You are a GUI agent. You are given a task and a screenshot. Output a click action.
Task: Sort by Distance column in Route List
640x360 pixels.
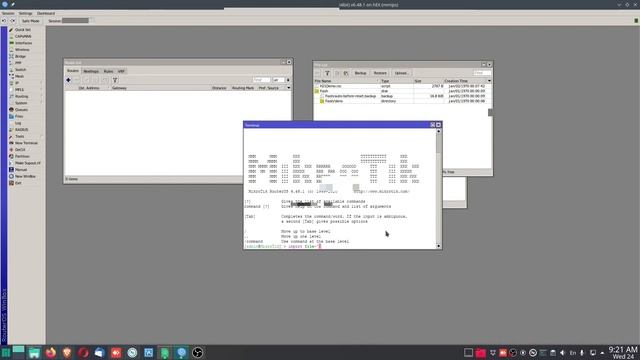point(219,88)
